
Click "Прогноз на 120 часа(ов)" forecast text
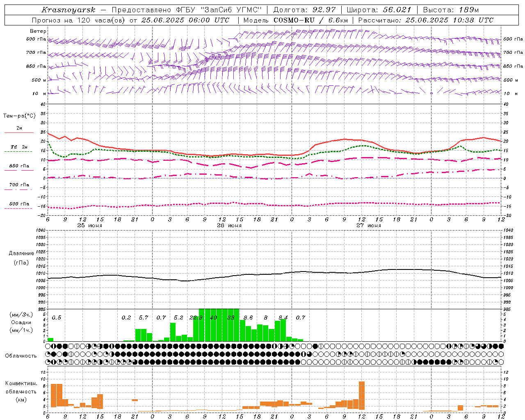(x=79, y=20)
